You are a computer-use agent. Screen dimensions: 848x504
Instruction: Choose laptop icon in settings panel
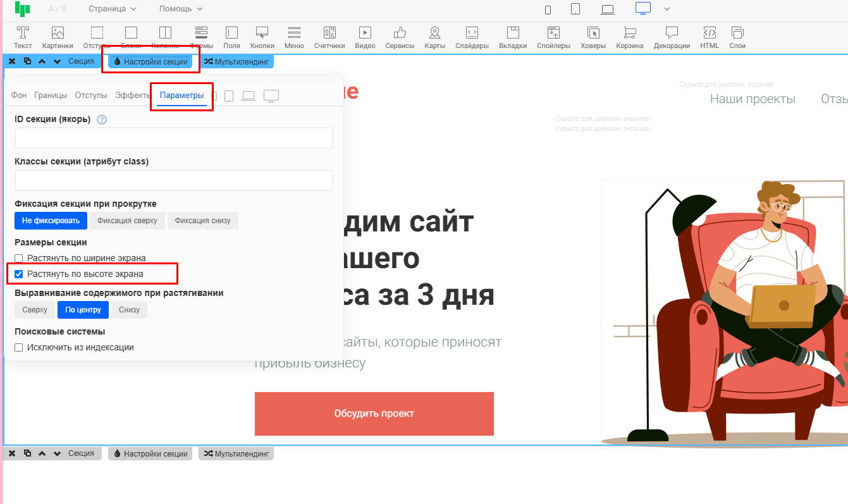click(249, 96)
